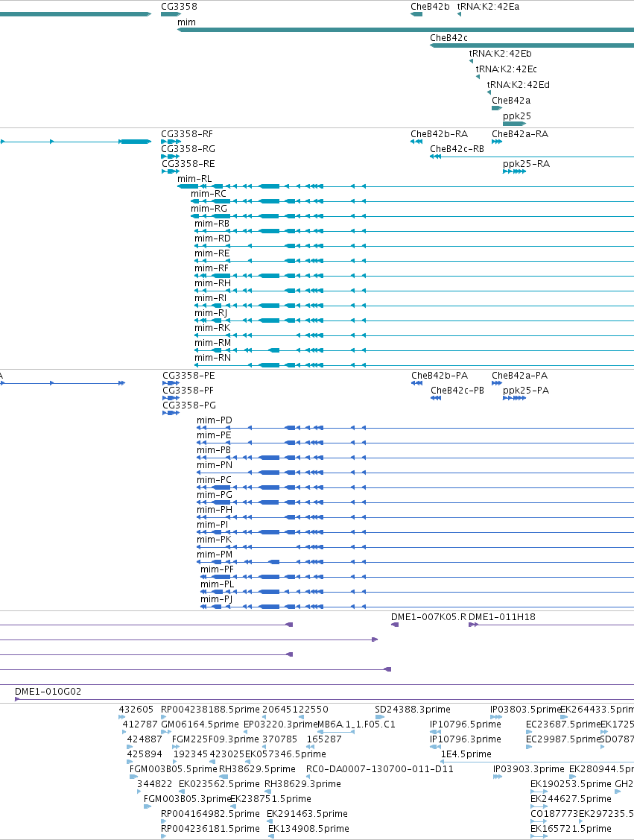
Task: Select the mim gene label
Action: point(186,22)
